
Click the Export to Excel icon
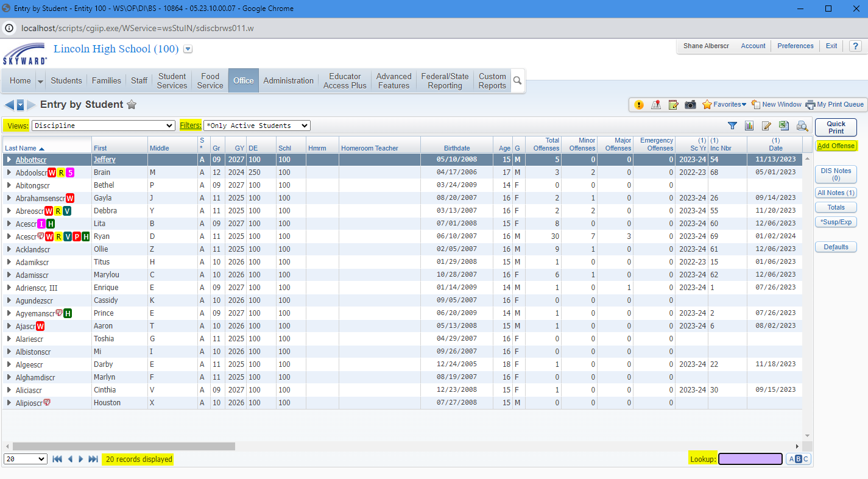(x=784, y=126)
